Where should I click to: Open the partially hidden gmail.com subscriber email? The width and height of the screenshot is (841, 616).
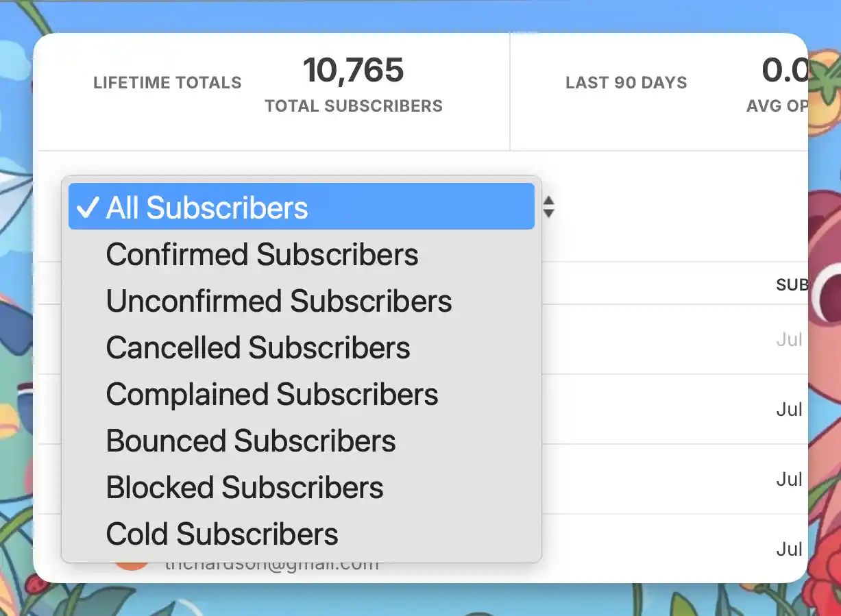click(x=271, y=566)
